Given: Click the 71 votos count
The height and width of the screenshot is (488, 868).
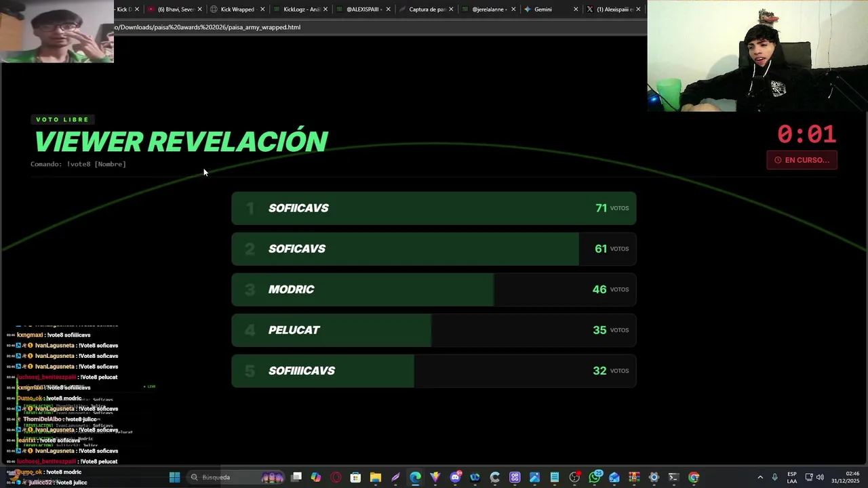Looking at the screenshot, I should pos(612,208).
